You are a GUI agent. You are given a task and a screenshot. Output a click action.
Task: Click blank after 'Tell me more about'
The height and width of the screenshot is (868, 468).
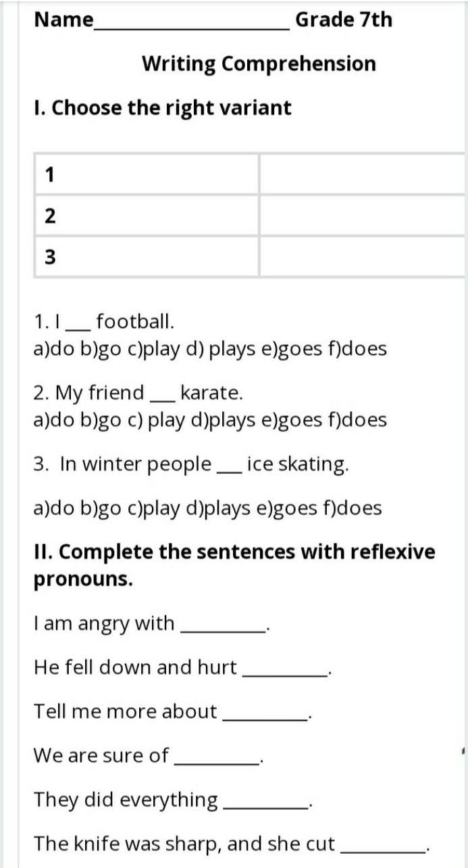point(264,718)
